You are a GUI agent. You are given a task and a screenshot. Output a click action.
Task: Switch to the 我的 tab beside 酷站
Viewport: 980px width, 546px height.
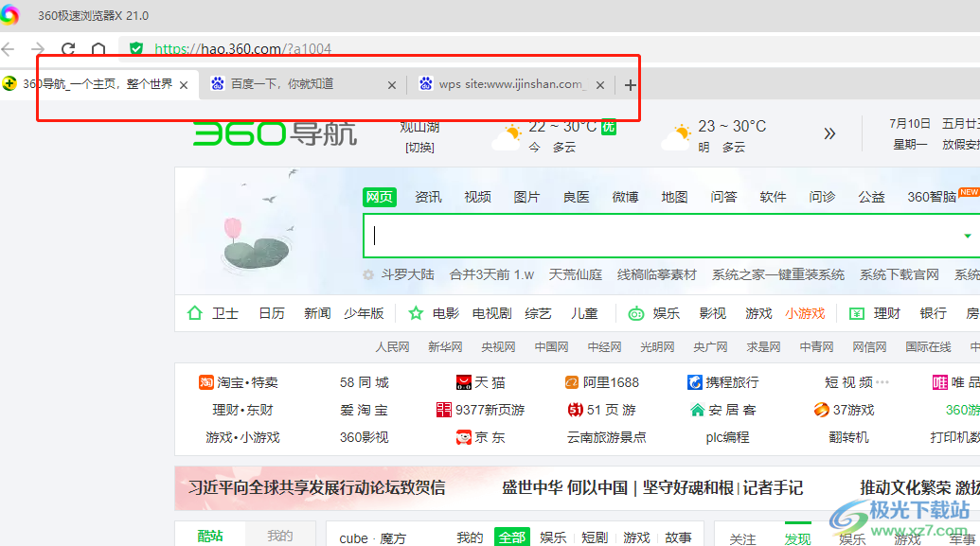[280, 536]
